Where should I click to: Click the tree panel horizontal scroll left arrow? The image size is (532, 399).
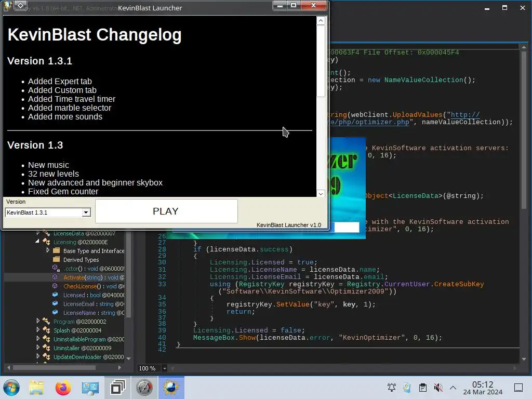coord(8,367)
